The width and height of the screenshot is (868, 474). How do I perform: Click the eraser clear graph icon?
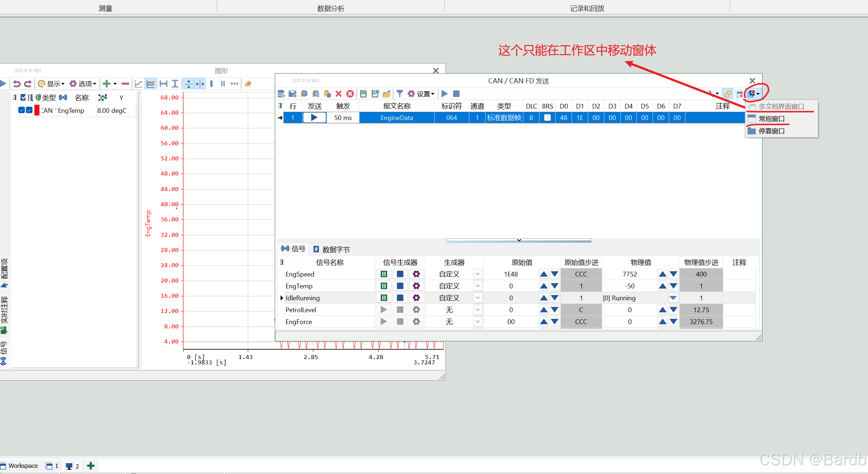248,84
